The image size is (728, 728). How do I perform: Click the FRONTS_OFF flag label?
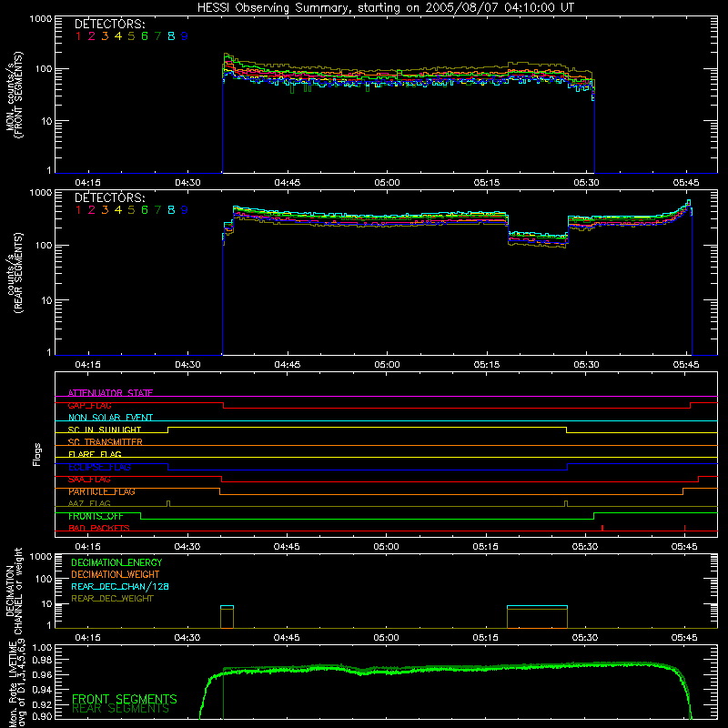pyautogui.click(x=96, y=516)
